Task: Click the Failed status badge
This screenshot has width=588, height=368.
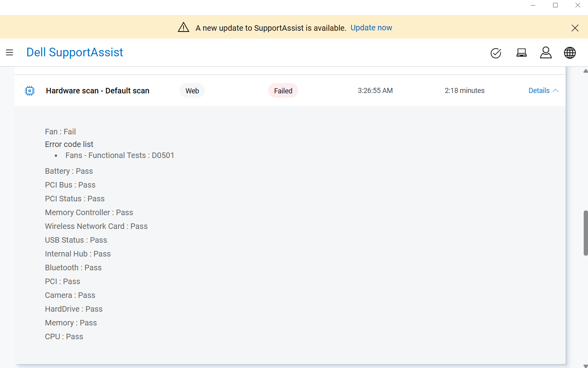Action: (283, 91)
